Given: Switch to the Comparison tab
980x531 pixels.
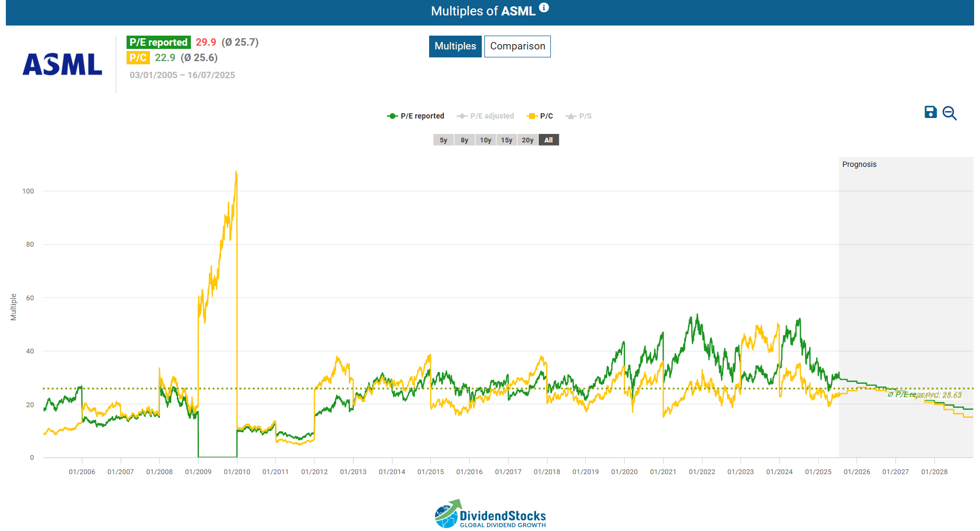Looking at the screenshot, I should [517, 46].
